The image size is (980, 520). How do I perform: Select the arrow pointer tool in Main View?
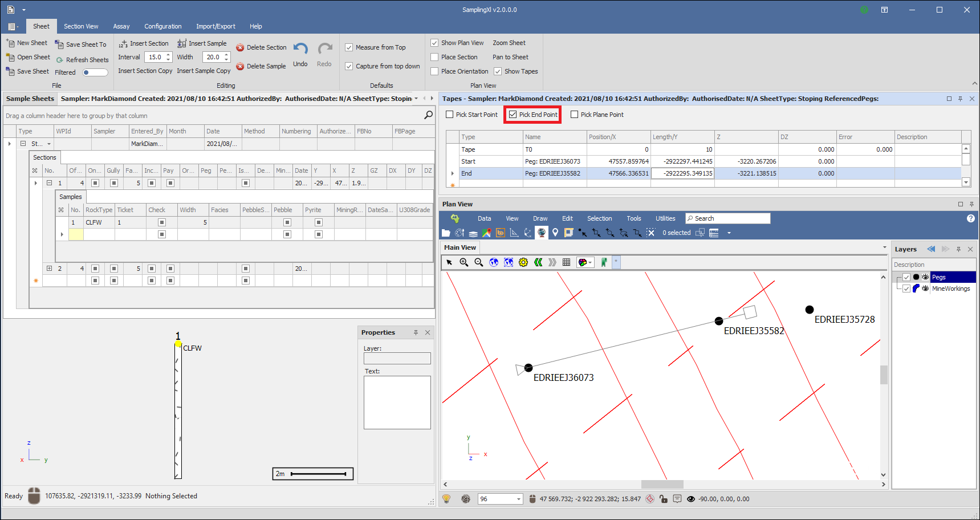(449, 262)
